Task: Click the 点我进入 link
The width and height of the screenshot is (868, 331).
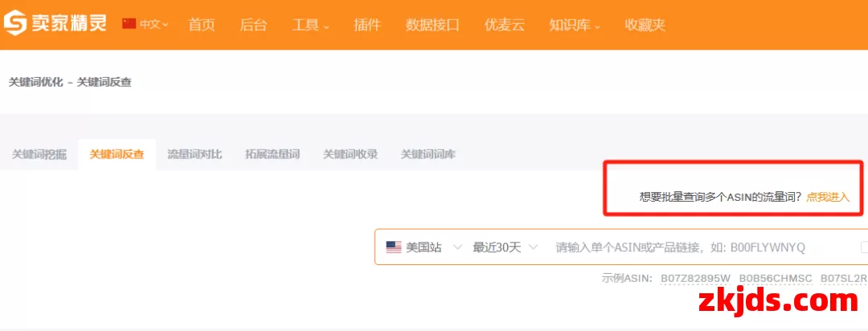Action: click(828, 197)
